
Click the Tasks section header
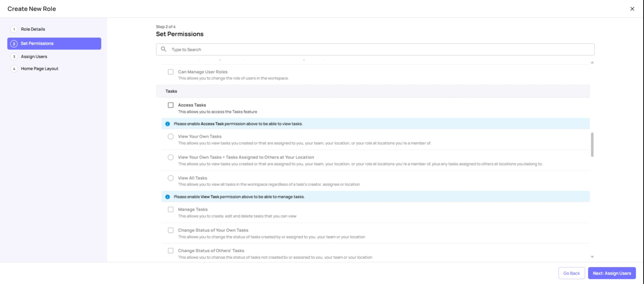click(x=373, y=91)
